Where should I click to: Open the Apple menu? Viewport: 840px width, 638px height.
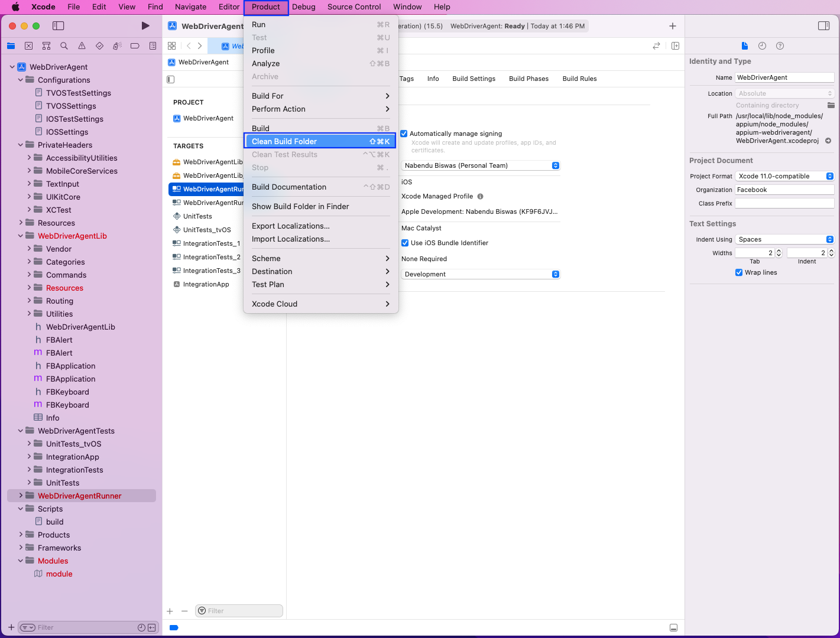click(x=15, y=7)
